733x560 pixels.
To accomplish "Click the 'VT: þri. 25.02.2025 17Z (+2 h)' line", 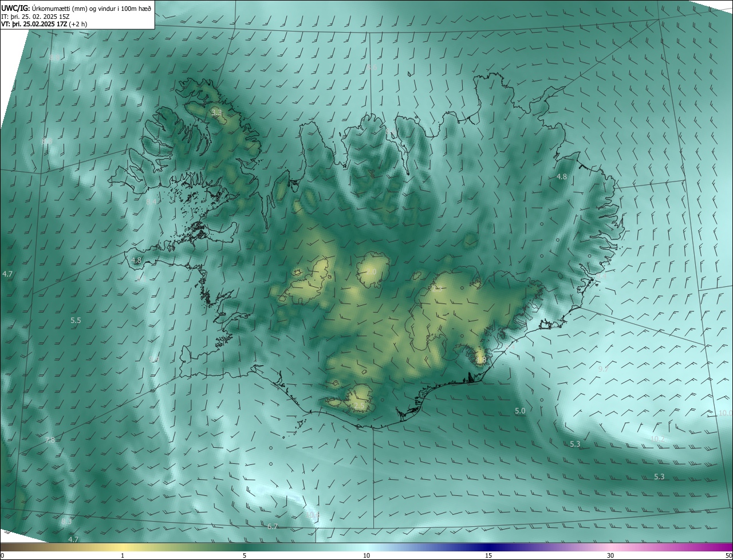I will 44,24.
